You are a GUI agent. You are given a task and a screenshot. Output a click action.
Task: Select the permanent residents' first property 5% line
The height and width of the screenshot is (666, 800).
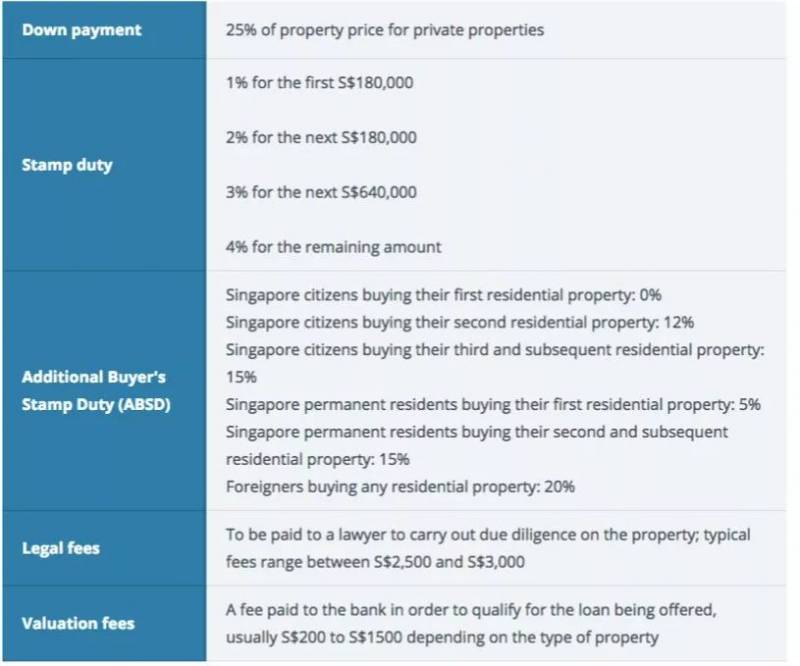coord(493,405)
